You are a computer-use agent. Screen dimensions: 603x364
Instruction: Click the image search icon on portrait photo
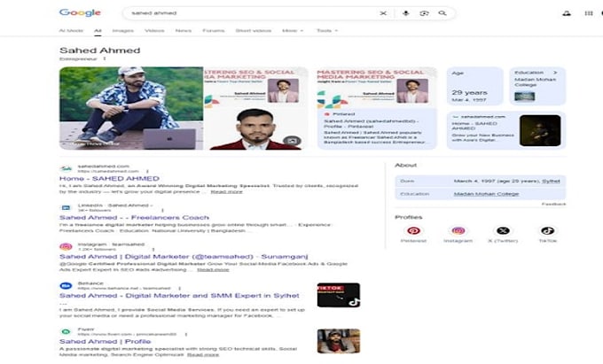(292, 141)
